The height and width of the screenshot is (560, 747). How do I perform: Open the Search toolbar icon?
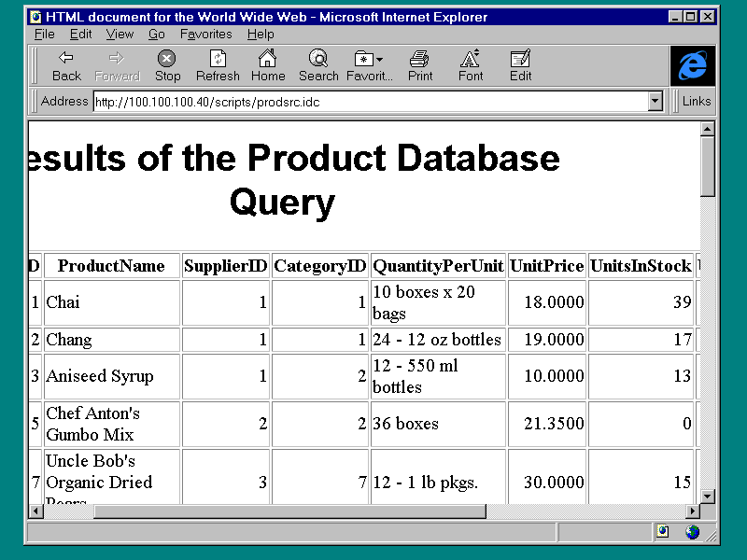click(318, 59)
